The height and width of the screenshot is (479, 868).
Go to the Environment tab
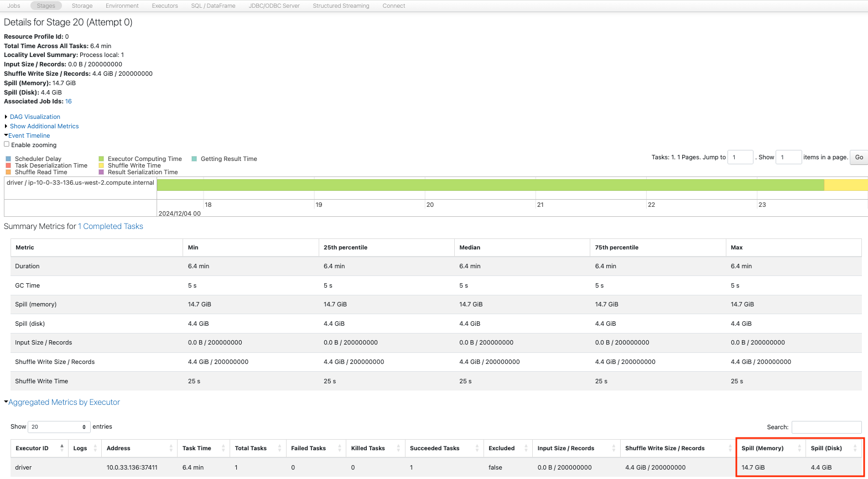coord(122,6)
